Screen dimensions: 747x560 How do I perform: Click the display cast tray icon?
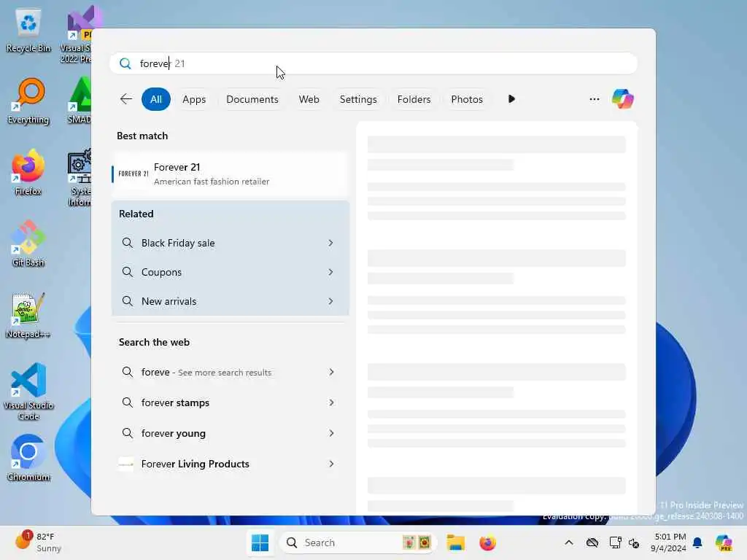[615, 542]
